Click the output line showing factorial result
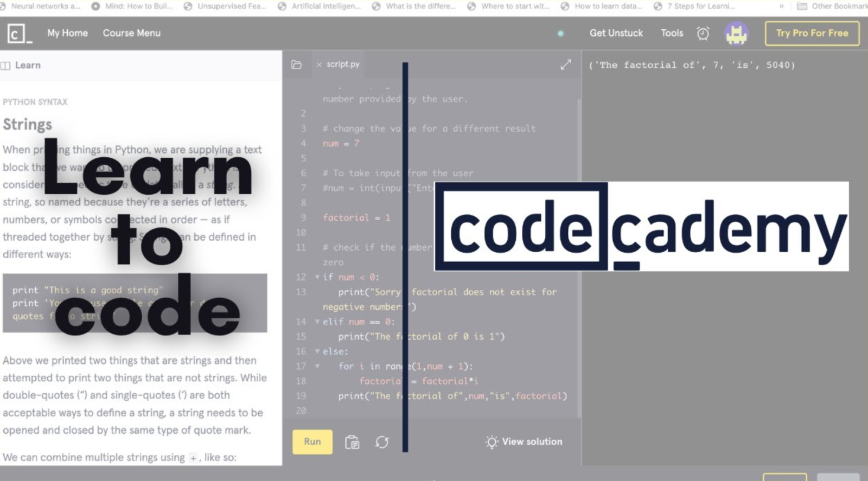 [x=692, y=65]
